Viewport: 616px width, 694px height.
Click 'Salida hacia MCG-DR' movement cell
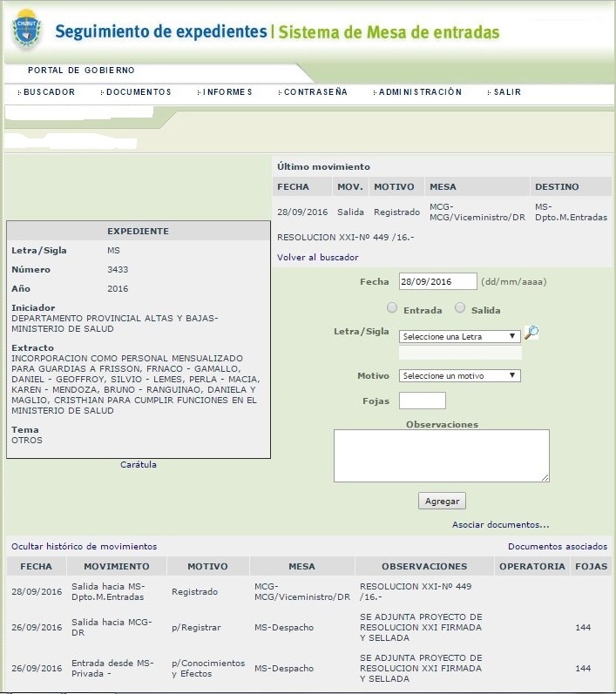click(112, 628)
